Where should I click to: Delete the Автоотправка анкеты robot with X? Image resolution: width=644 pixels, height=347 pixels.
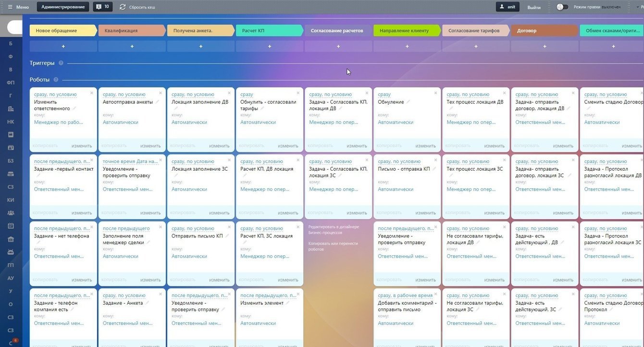pyautogui.click(x=161, y=93)
